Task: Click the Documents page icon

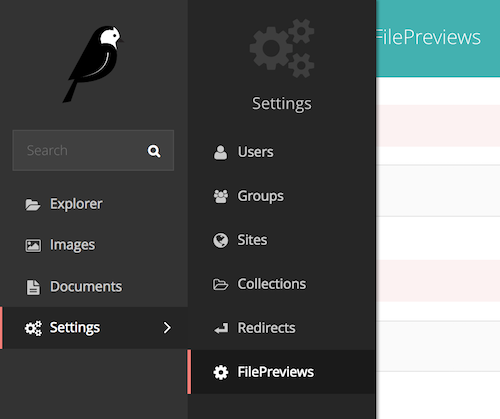Action: click(33, 287)
